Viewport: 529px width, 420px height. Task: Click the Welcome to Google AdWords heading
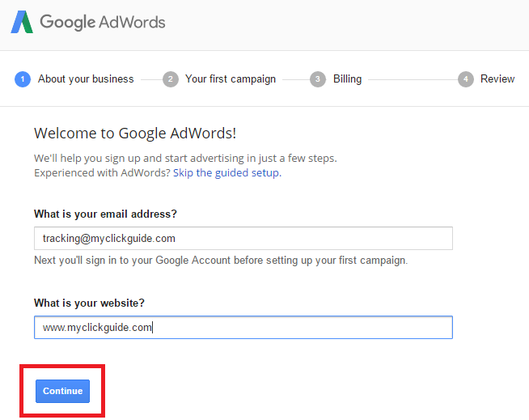[x=135, y=134]
